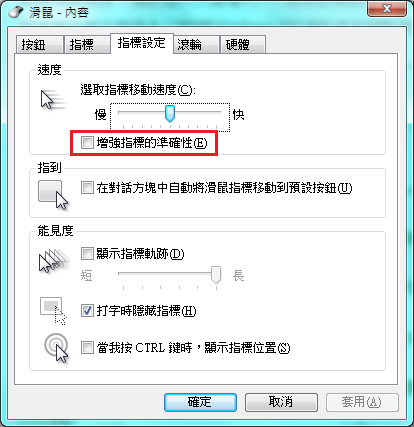Go to the 滾輪 tab
The height and width of the screenshot is (427, 414).
point(196,44)
